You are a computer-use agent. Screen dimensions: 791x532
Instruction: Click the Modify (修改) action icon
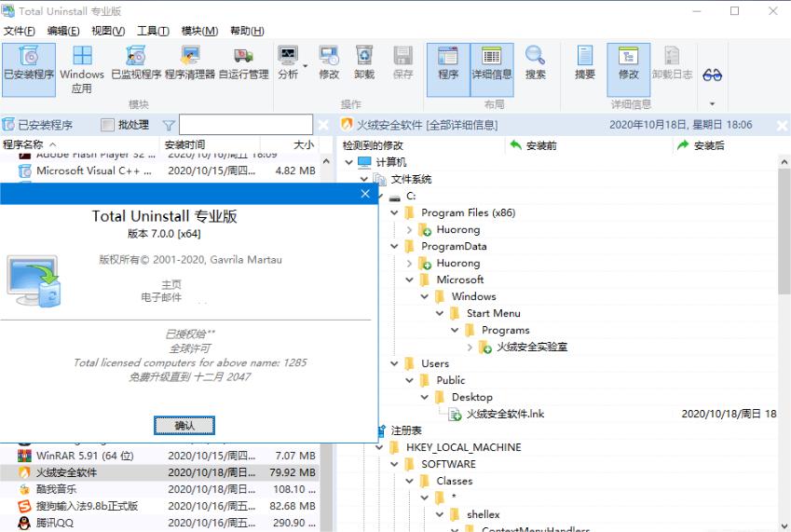(329, 63)
